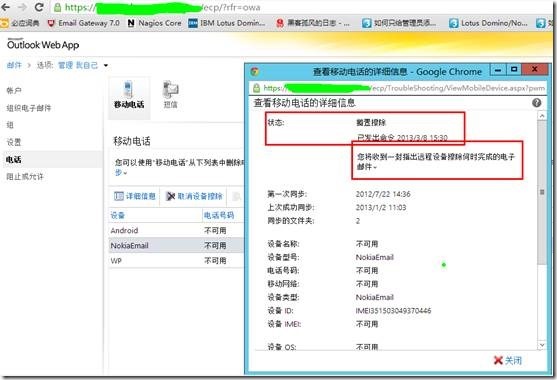Click the Outlook Web App logo

(43, 44)
